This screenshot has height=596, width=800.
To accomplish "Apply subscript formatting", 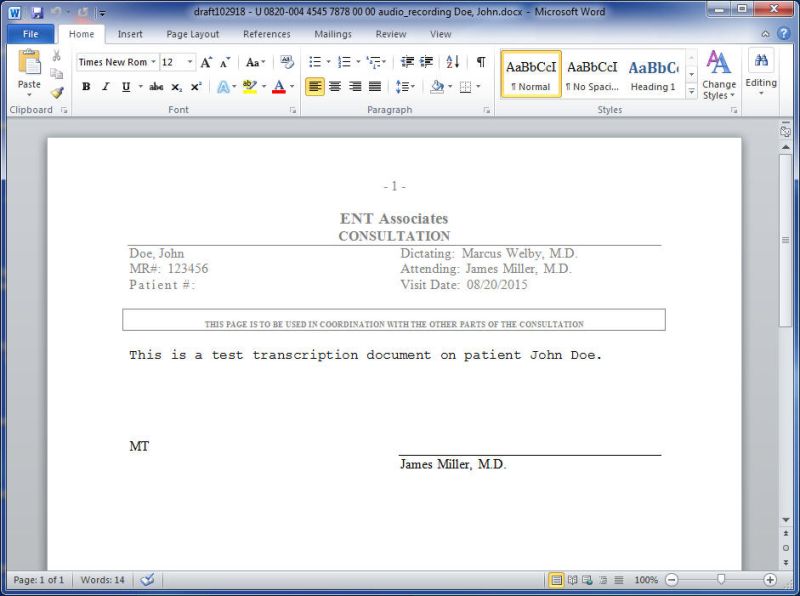I will (x=176, y=87).
